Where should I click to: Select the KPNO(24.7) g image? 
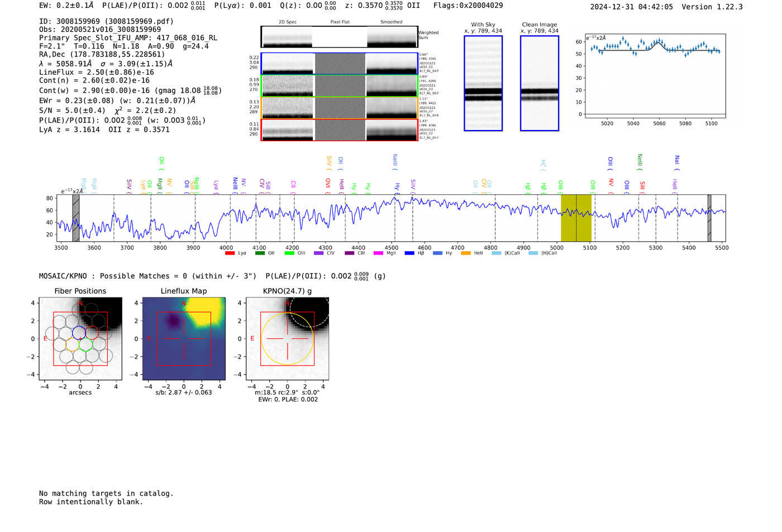pyautogui.click(x=288, y=339)
